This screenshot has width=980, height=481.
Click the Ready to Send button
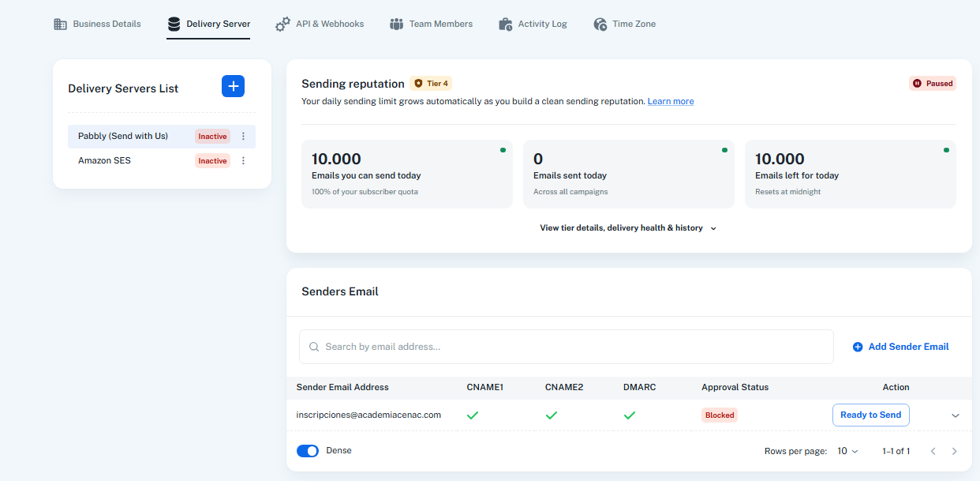point(870,415)
